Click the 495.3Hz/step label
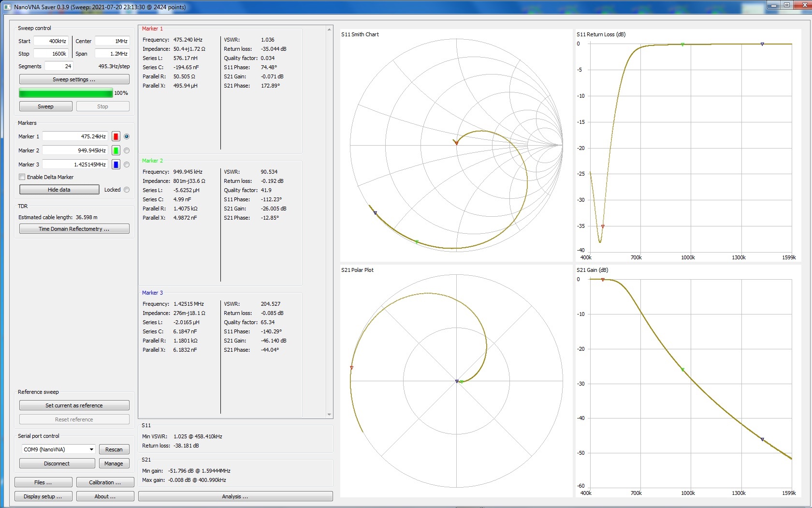812x508 pixels. click(x=114, y=66)
